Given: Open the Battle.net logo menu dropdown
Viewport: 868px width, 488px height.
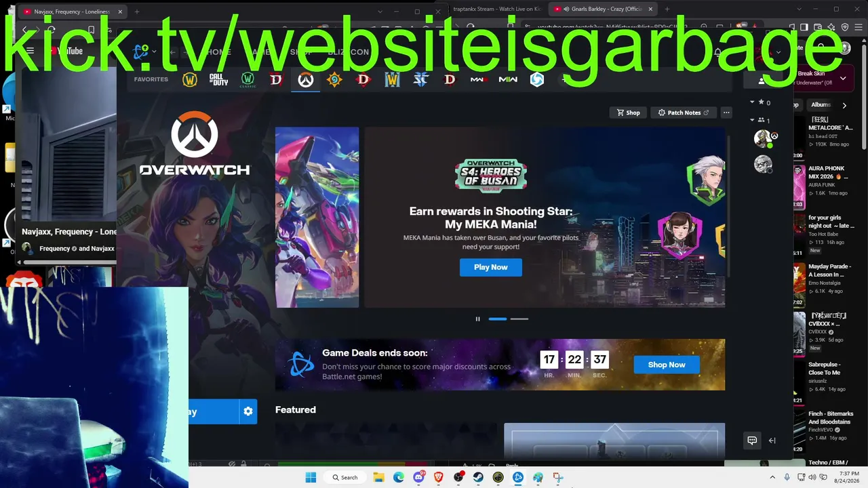Looking at the screenshot, I should 144,52.
